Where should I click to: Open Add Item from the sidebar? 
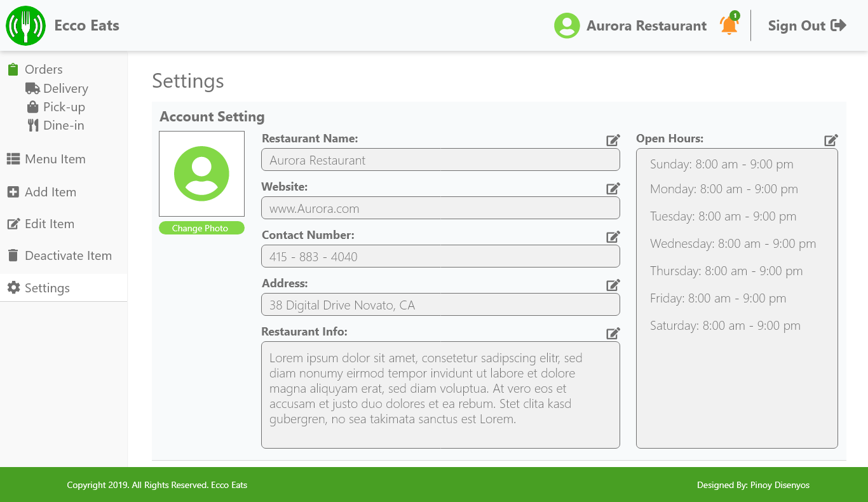[50, 192]
